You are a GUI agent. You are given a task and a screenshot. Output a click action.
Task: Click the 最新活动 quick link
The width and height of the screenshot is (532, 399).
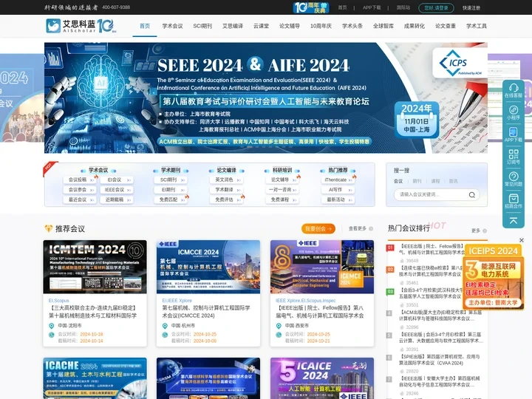(338, 199)
